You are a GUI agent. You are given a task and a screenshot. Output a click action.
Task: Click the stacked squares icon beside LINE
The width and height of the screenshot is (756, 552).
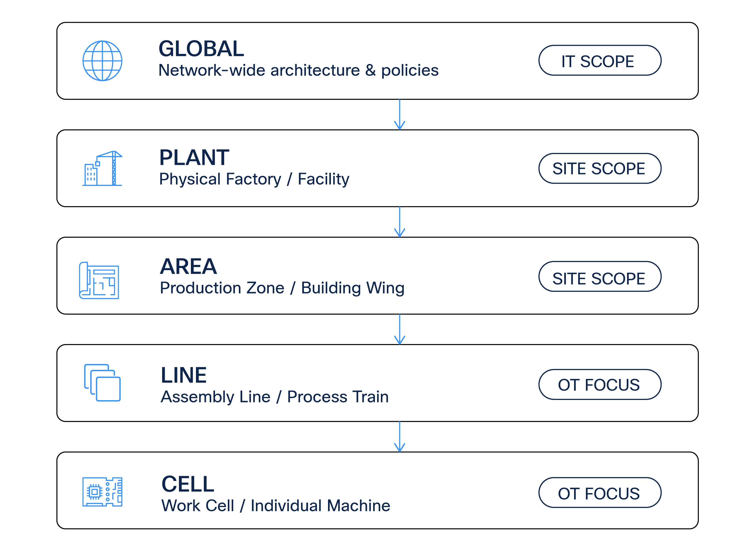[x=102, y=383]
